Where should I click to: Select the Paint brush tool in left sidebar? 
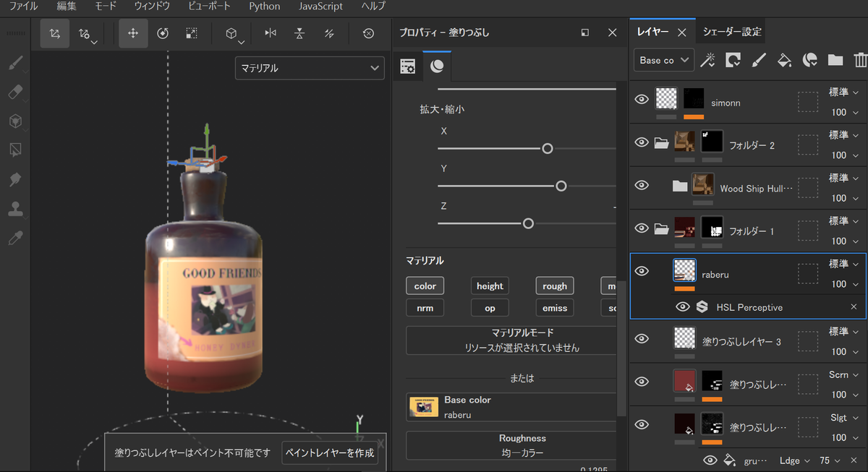point(15,64)
